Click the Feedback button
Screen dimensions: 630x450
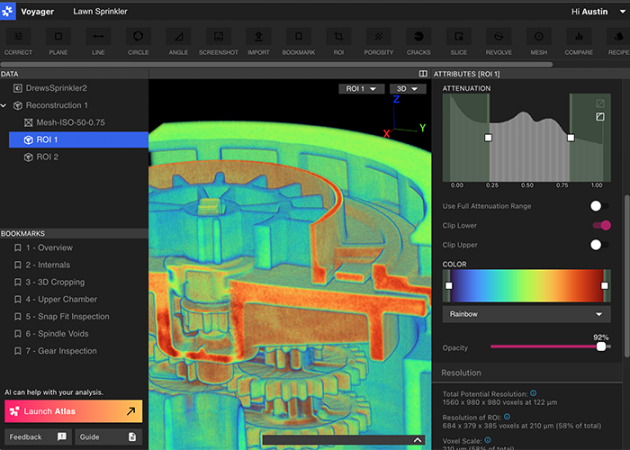tap(36, 437)
